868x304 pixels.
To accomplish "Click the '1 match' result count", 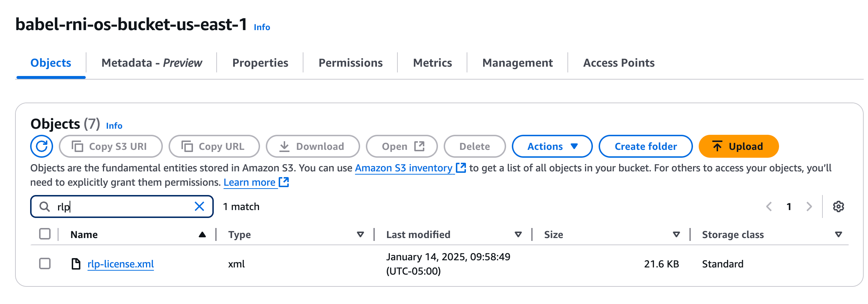I will point(241,206).
